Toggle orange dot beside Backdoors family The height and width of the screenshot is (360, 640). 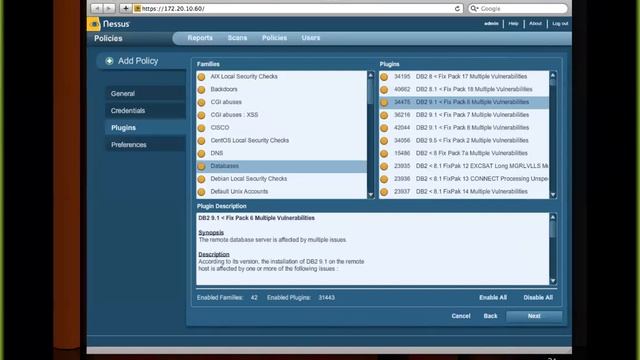click(201, 89)
